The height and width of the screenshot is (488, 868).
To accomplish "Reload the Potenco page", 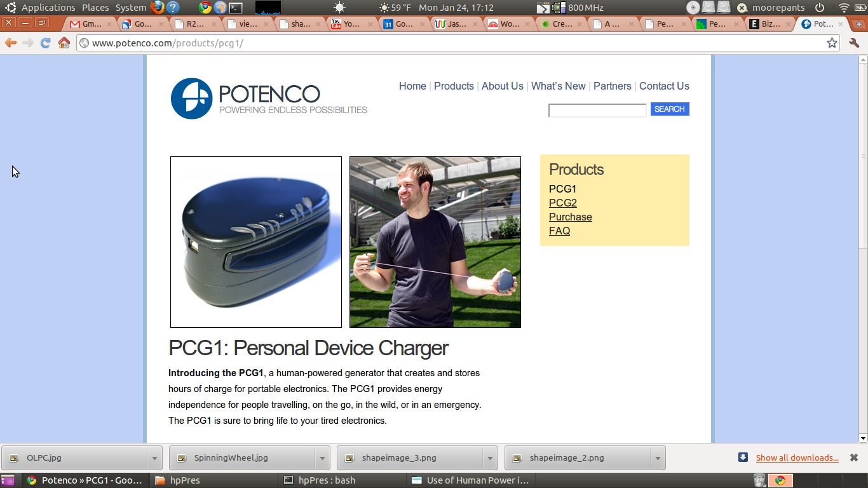I will coord(45,43).
